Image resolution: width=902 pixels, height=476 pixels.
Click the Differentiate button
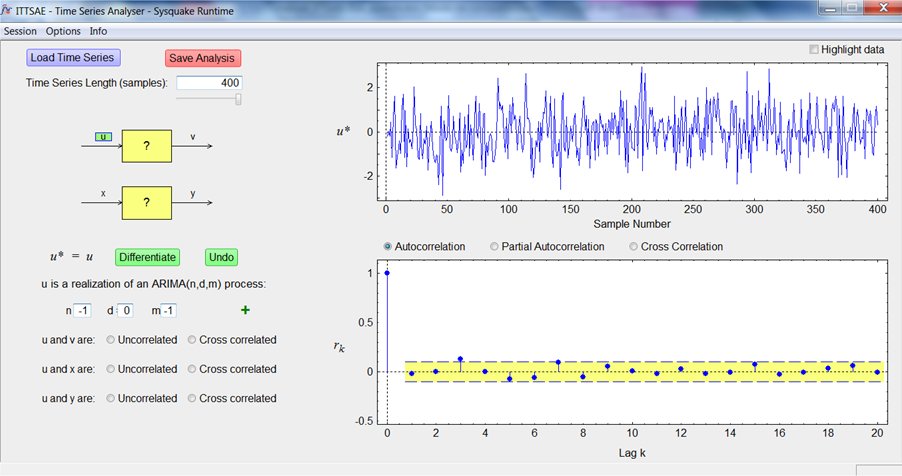(148, 257)
